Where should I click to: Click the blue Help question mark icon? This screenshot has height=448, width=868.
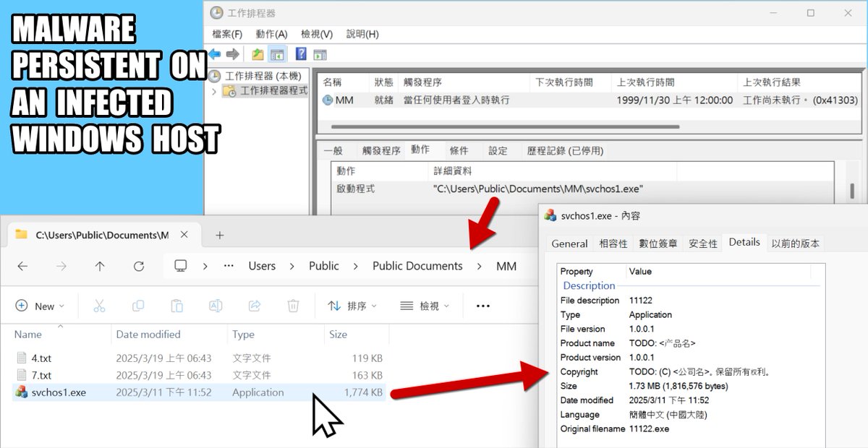[301, 54]
